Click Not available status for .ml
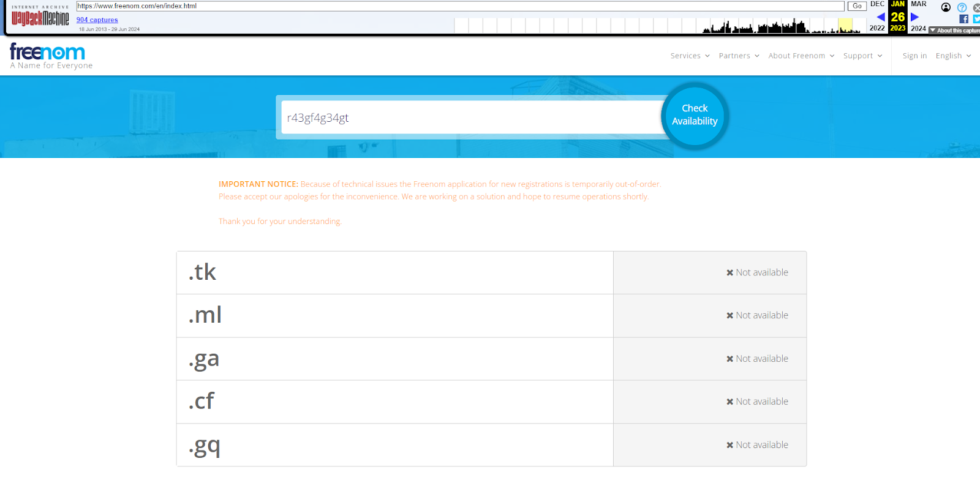Image resolution: width=980 pixels, height=494 pixels. [757, 315]
